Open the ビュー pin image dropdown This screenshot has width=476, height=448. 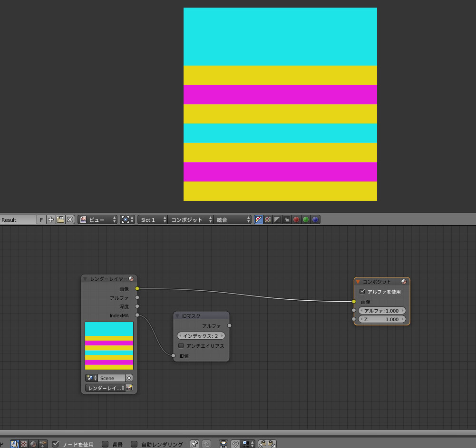(x=97, y=219)
